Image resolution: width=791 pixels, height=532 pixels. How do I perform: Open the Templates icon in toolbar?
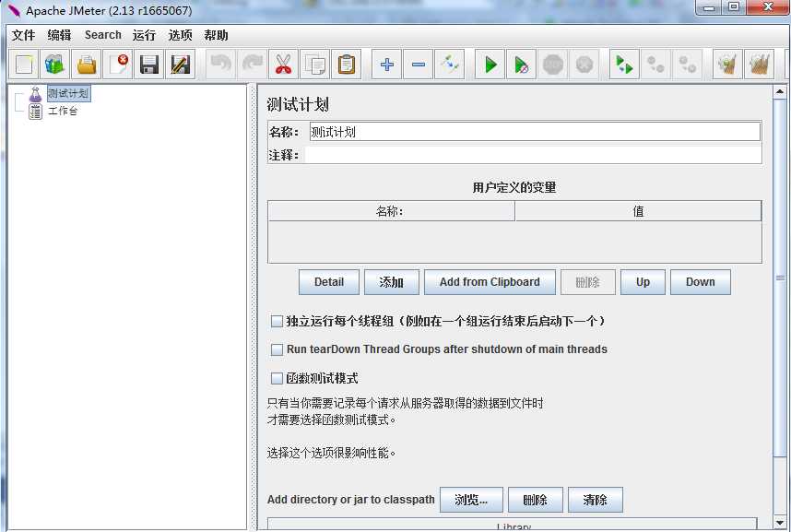click(x=55, y=65)
